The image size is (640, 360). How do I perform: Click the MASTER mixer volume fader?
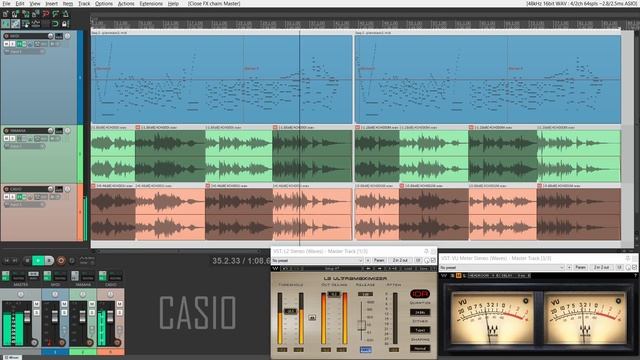point(27,317)
